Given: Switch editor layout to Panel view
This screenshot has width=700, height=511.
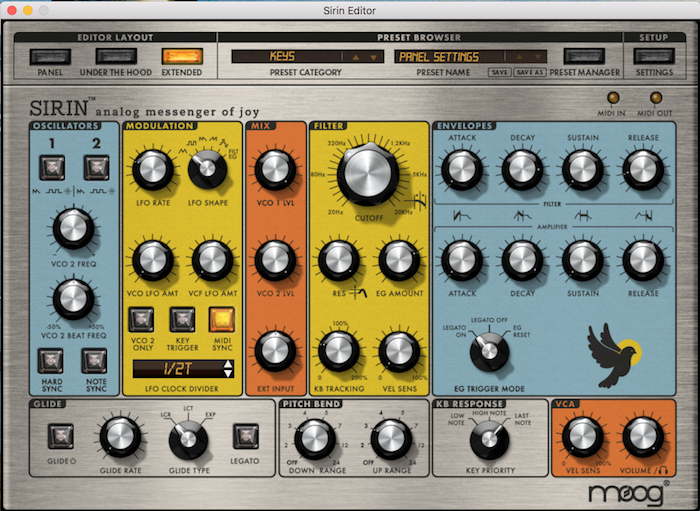Looking at the screenshot, I should tap(50, 57).
